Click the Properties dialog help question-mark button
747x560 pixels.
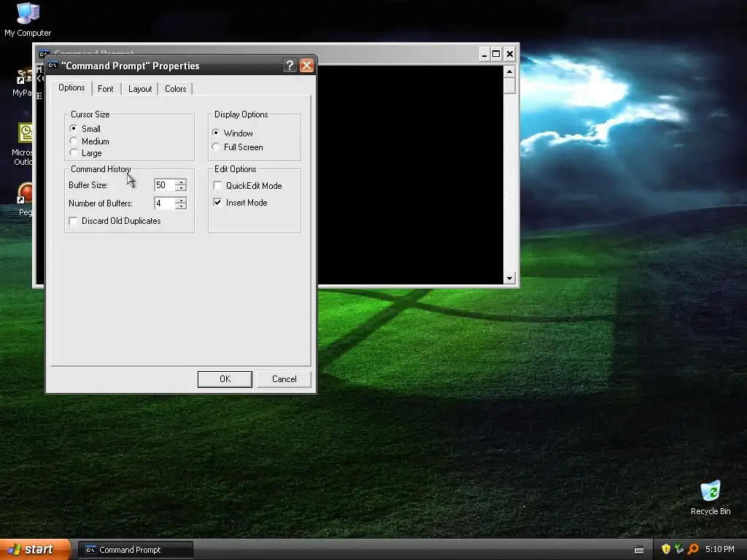coord(290,65)
